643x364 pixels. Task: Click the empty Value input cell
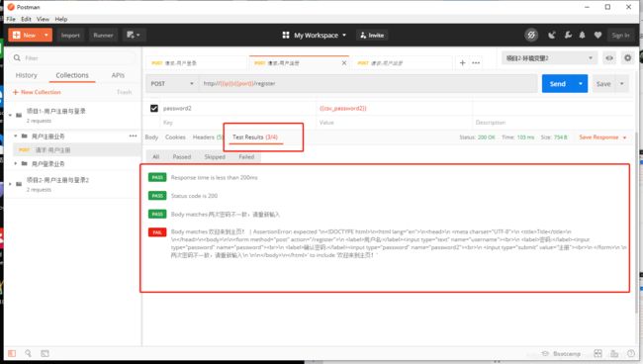(395, 123)
